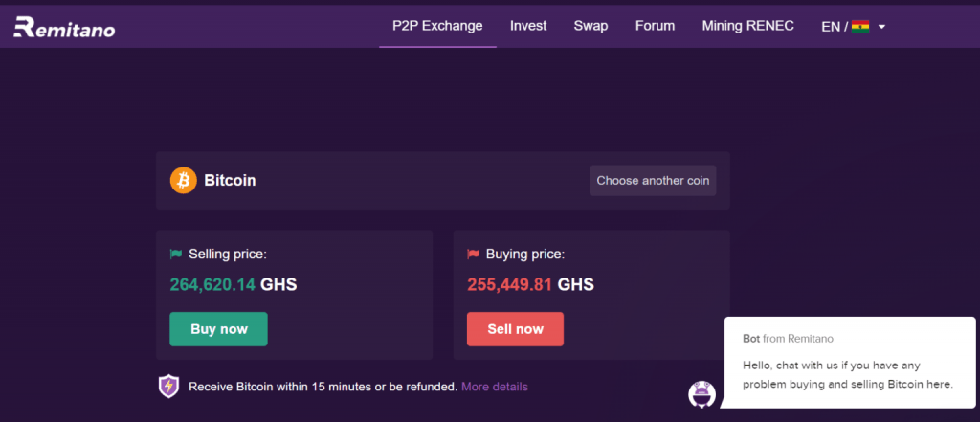Viewport: 980px width, 422px height.
Task: Click the Bitcoin coin name label
Action: click(x=230, y=180)
